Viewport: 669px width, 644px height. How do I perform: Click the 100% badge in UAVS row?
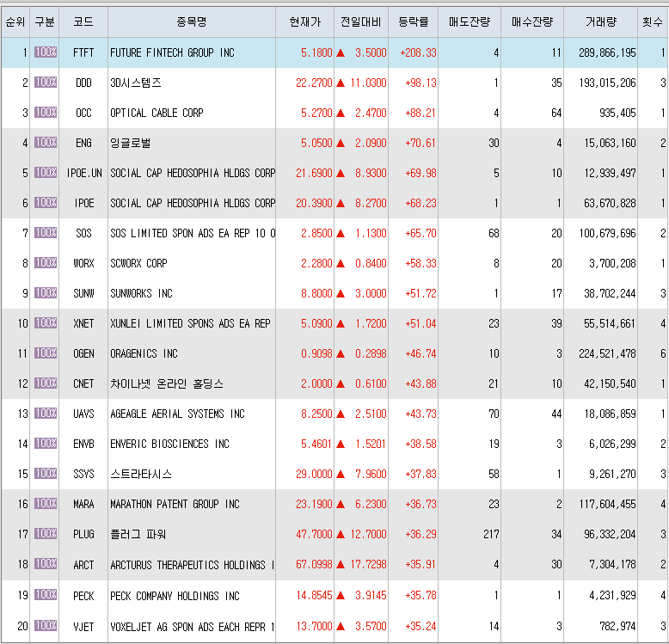(46, 413)
